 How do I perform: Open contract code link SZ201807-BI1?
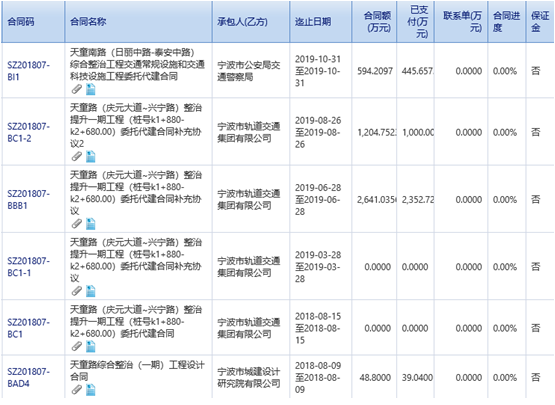[29, 71]
